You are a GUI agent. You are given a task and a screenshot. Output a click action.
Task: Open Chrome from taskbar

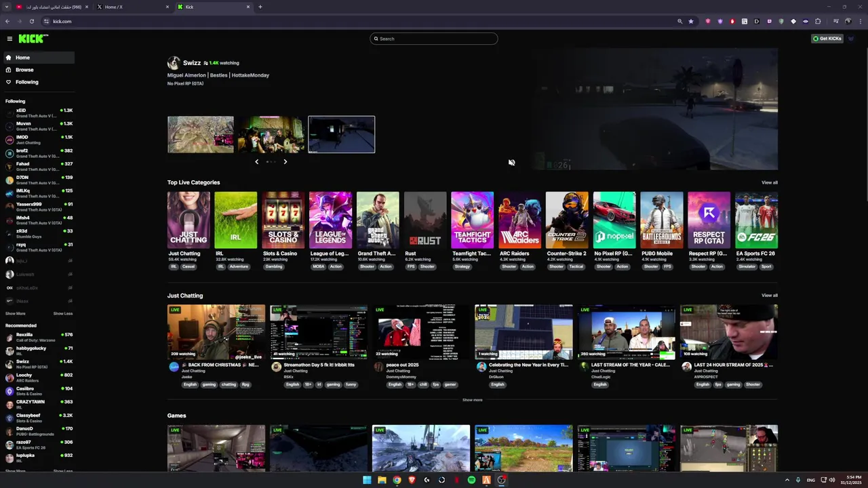(397, 480)
